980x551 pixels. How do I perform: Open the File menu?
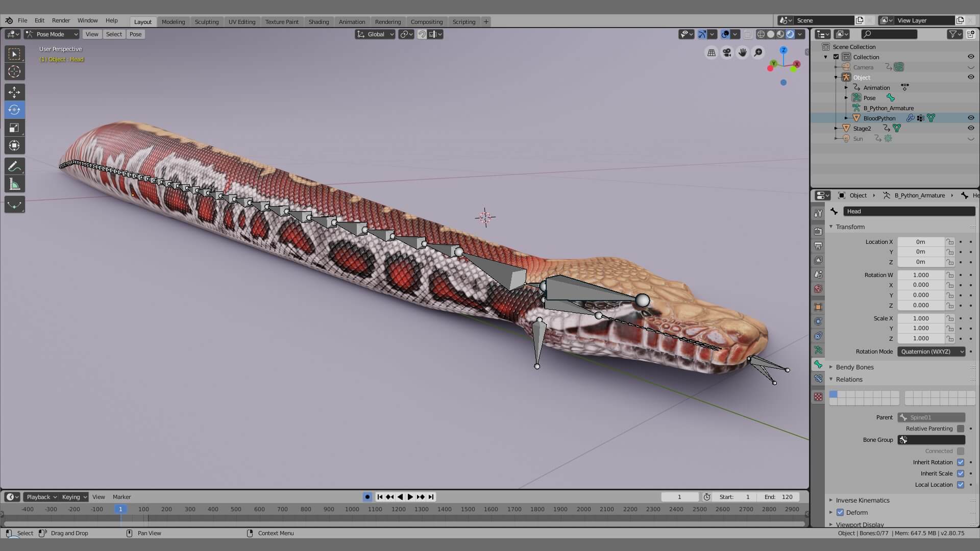pos(22,20)
